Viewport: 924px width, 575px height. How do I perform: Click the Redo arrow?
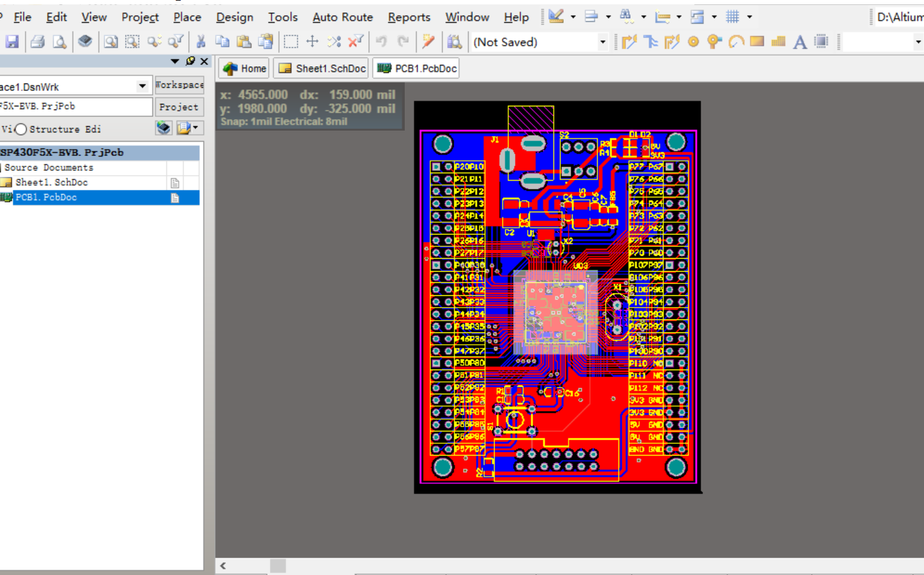click(403, 41)
